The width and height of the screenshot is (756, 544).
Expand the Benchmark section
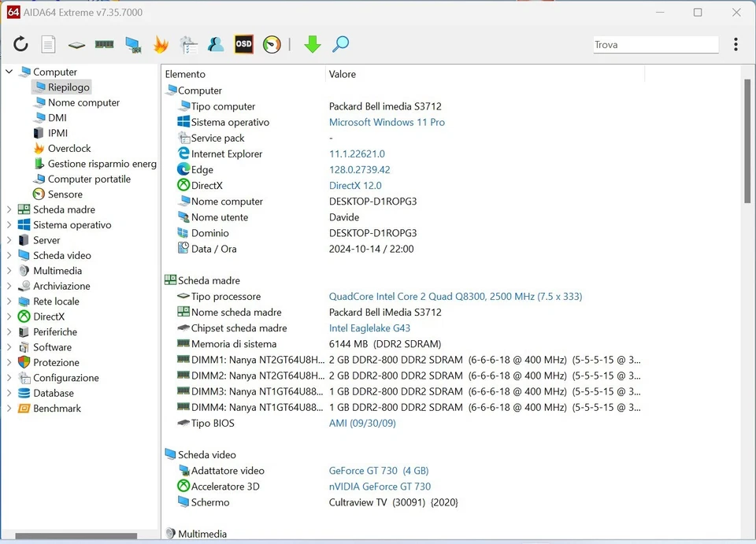(x=8, y=408)
